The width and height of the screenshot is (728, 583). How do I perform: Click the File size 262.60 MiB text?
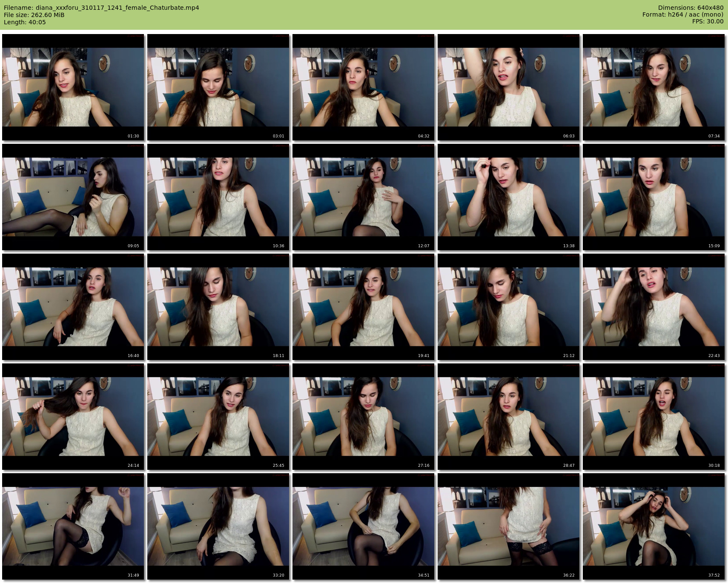[34, 15]
